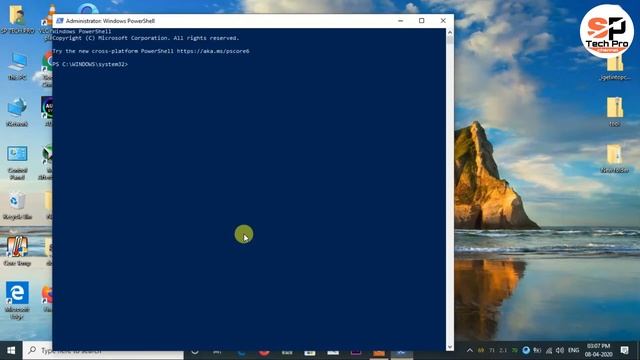640x360 pixels.
Task: Click the PowerShell scrollbar up arrow
Action: [450, 32]
